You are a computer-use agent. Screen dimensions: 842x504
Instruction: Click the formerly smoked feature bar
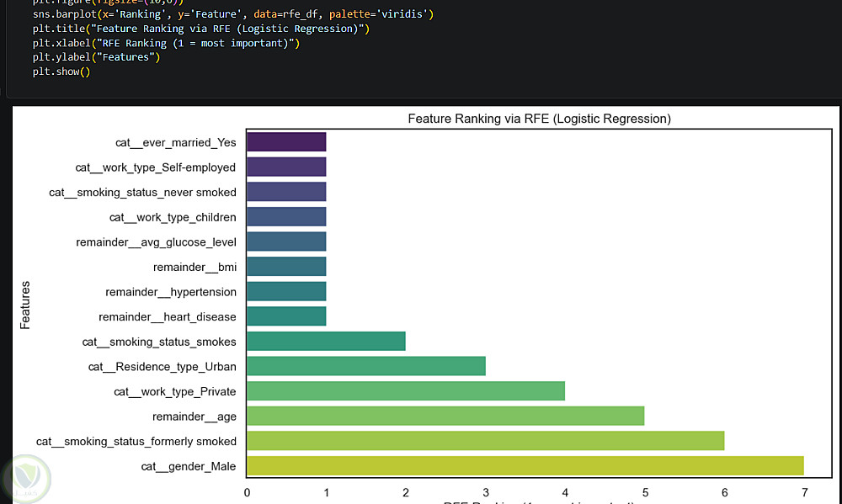485,441
